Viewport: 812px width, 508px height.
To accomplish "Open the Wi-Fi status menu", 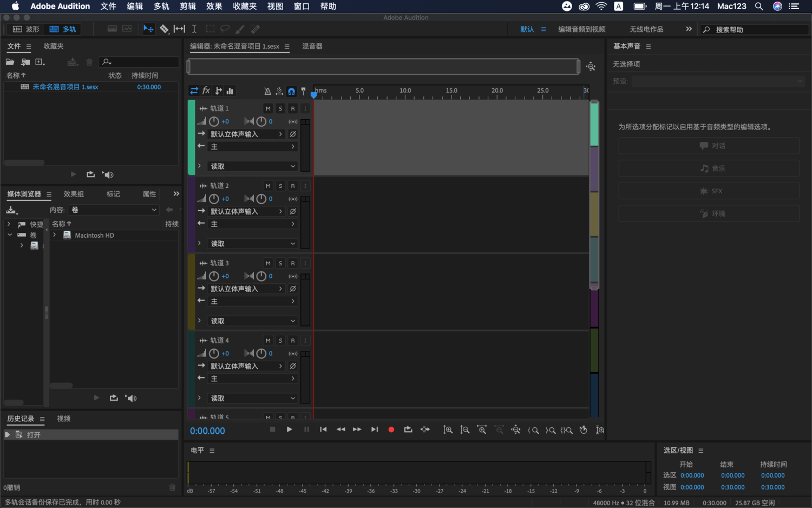I will 601,6.
